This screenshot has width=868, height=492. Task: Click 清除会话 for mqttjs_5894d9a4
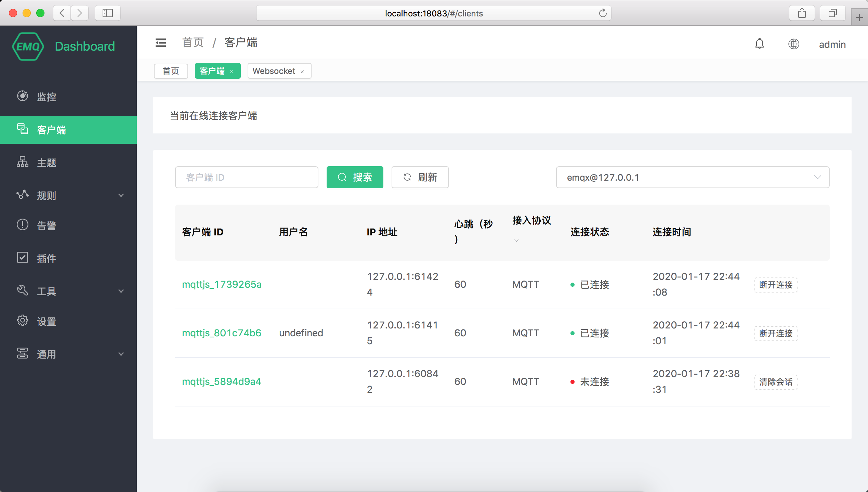(x=776, y=382)
